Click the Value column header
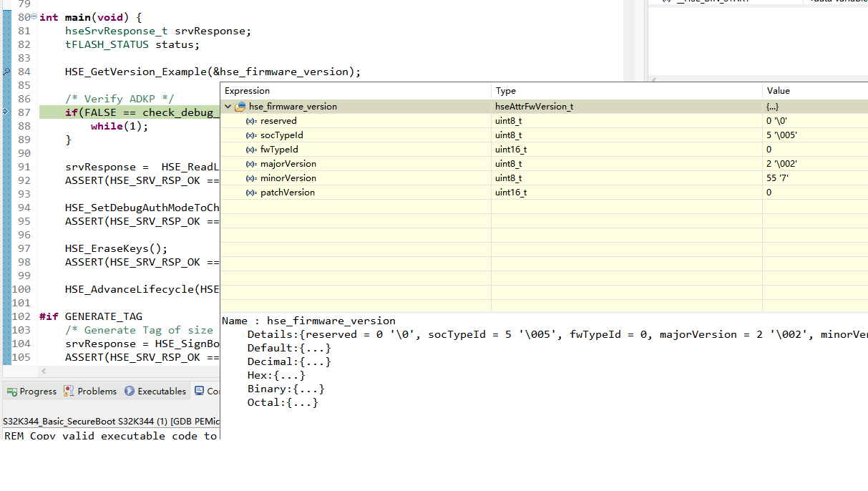The image size is (868, 491). click(x=815, y=91)
